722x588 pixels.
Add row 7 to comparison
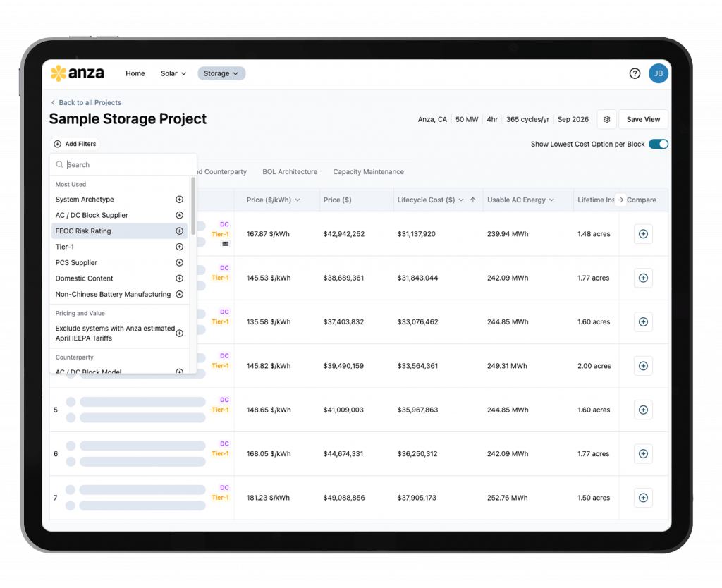pyautogui.click(x=642, y=498)
